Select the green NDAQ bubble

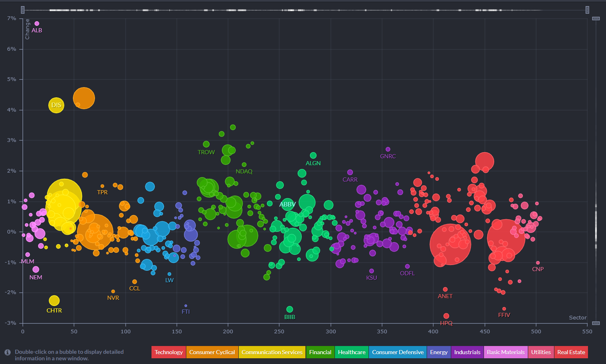[x=244, y=165]
